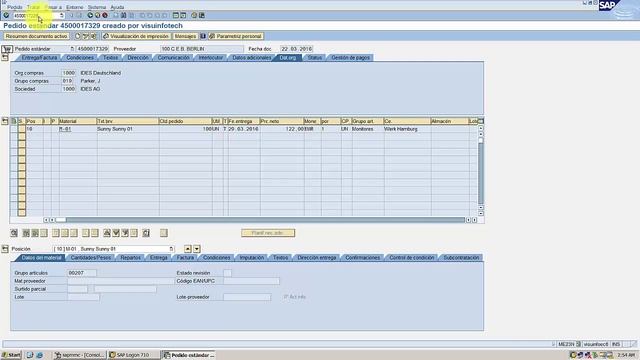
Task: Switch to the header Condiciones tab
Action: 80,58
